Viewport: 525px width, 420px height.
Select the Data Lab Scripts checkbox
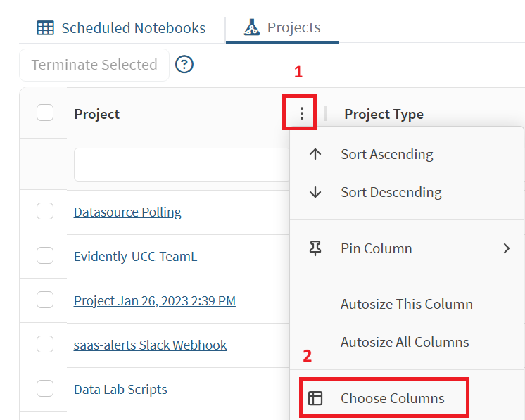click(45, 388)
